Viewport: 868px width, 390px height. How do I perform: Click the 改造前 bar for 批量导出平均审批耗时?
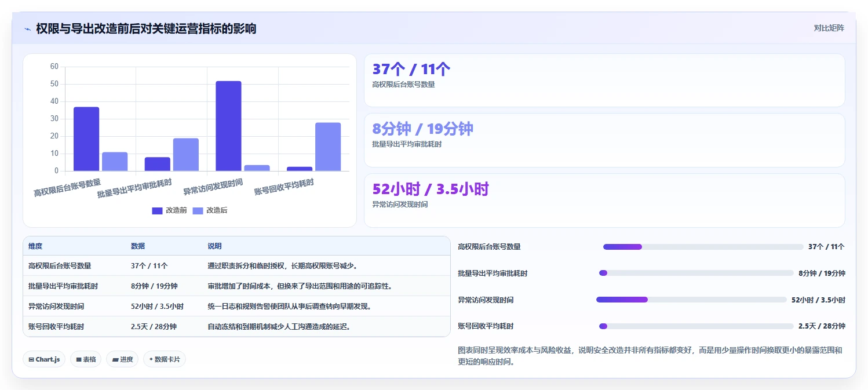pos(158,164)
